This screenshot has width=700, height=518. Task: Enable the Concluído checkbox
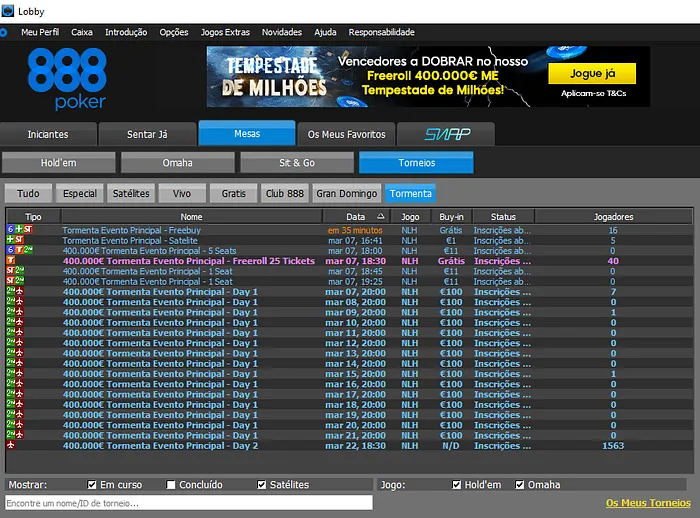(x=171, y=485)
